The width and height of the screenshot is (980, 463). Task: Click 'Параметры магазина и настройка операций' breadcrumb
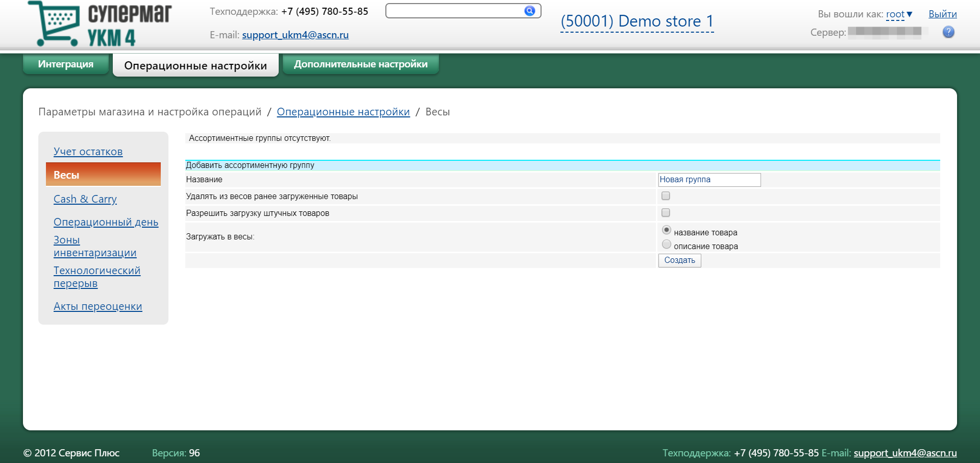point(150,112)
